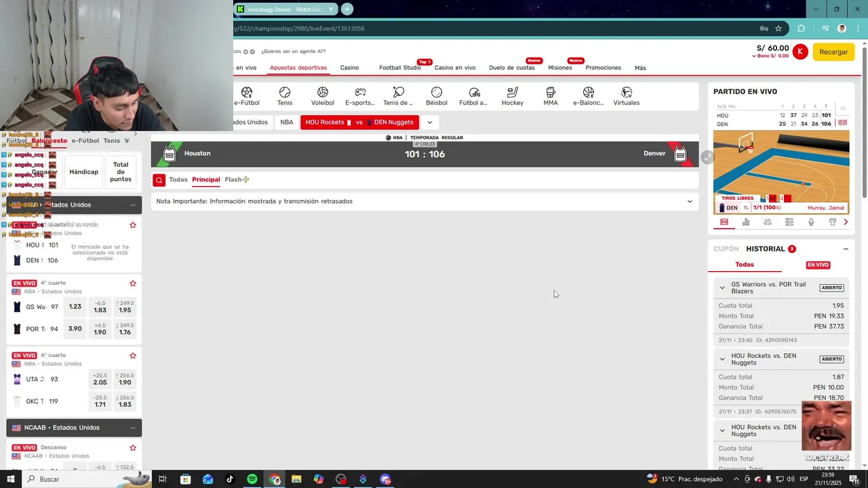Open the list view icon in live match panel
This screenshot has height=488, width=868.
point(789,222)
